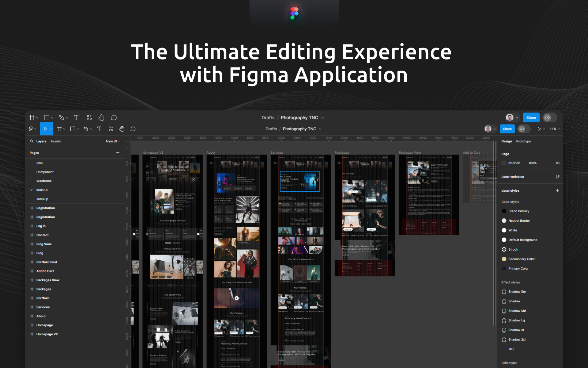
Task: Select the Rectangle shape tool in lower toolbar
Action: (x=73, y=129)
